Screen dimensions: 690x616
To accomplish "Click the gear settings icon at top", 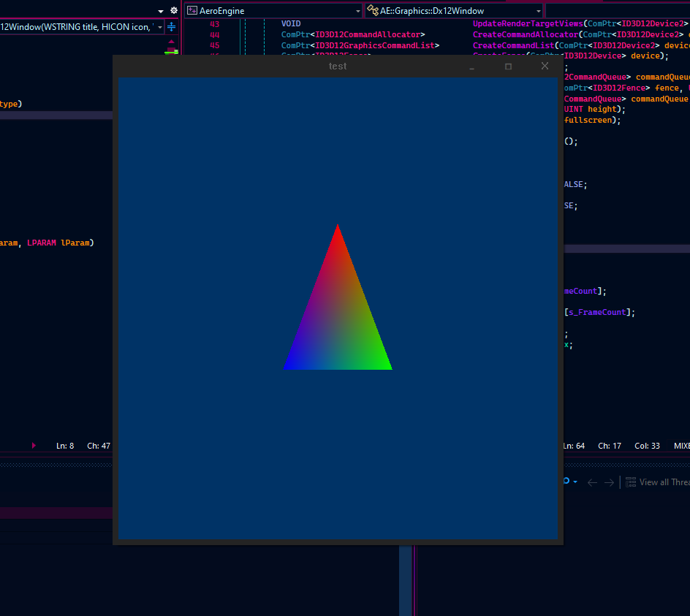I will 174,11.
